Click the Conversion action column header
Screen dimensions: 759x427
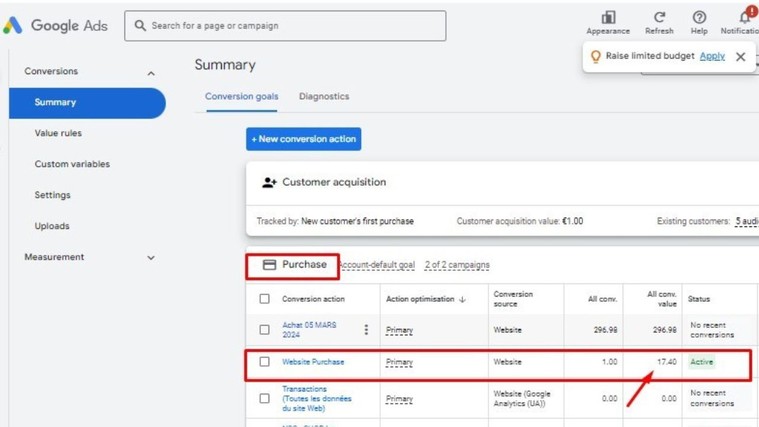pyautogui.click(x=313, y=299)
